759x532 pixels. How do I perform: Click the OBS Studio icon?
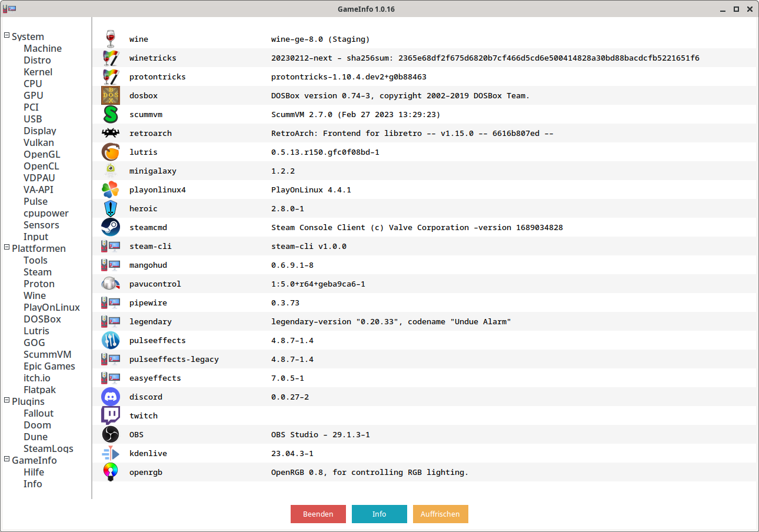click(x=111, y=434)
